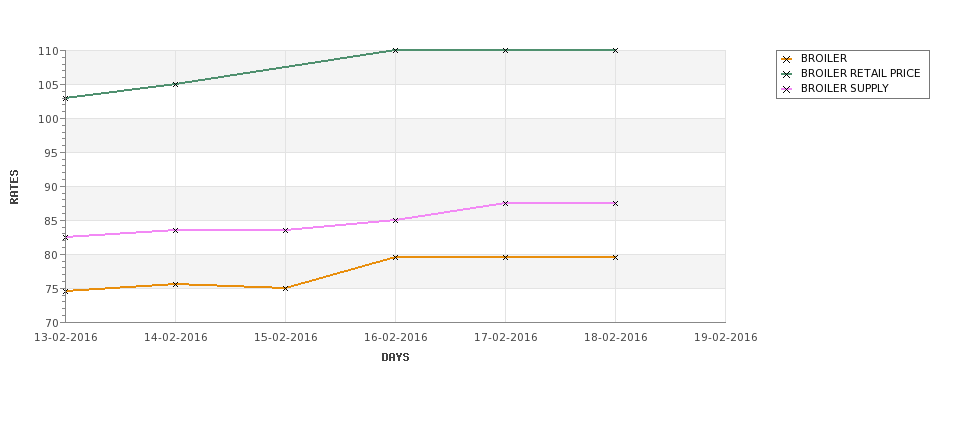The width and height of the screenshot is (975, 429).
Task: Click the pink data point at 14-02-2016
Action: coord(175,230)
